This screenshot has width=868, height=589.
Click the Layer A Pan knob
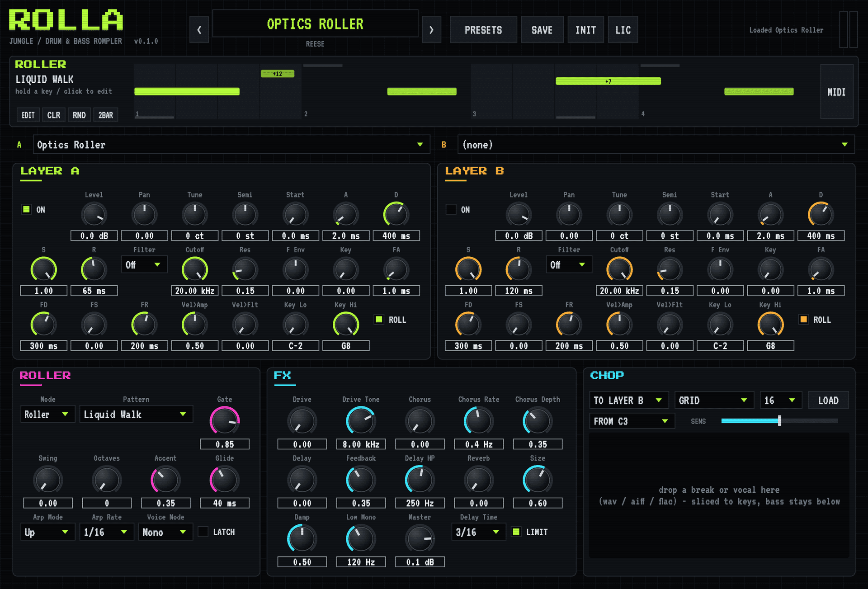tap(144, 214)
